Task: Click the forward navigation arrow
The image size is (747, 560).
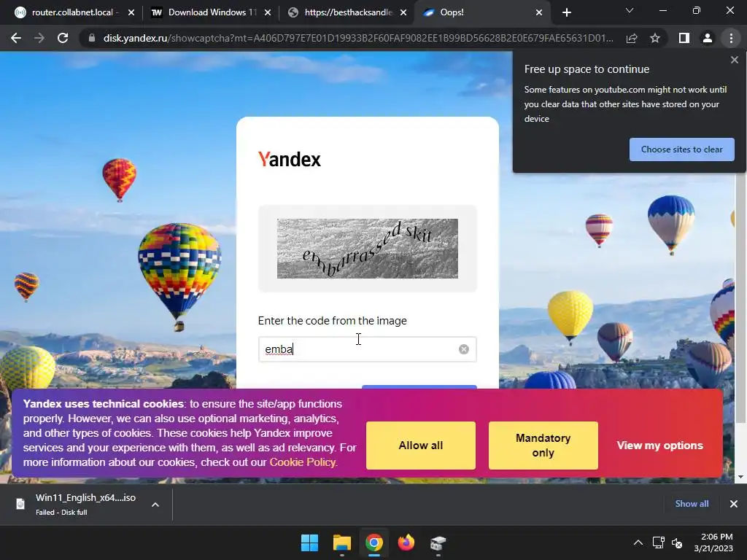Action: point(39,38)
